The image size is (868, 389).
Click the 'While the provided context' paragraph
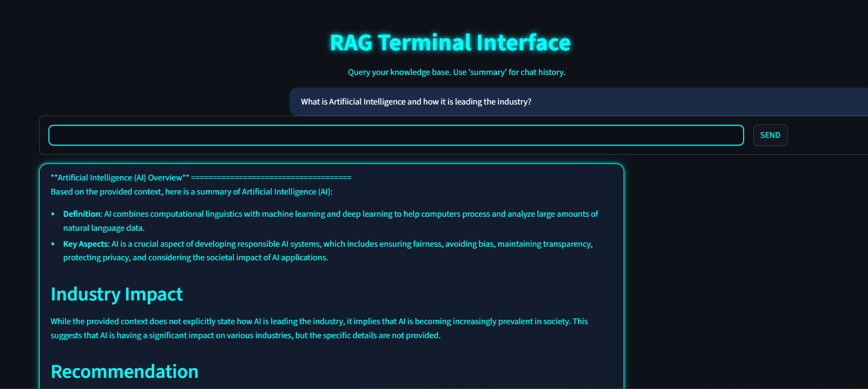click(319, 321)
